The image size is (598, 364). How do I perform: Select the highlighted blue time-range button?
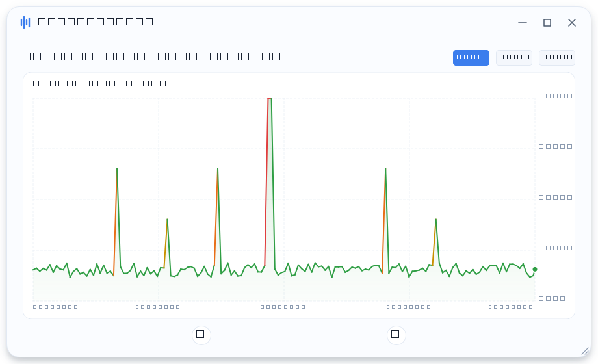tap(471, 58)
